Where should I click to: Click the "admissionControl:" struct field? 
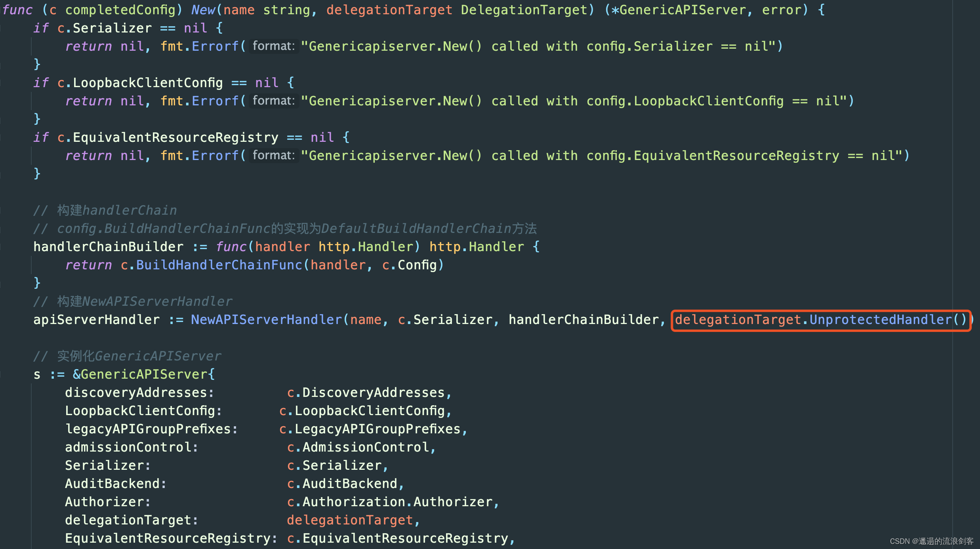pos(132,447)
